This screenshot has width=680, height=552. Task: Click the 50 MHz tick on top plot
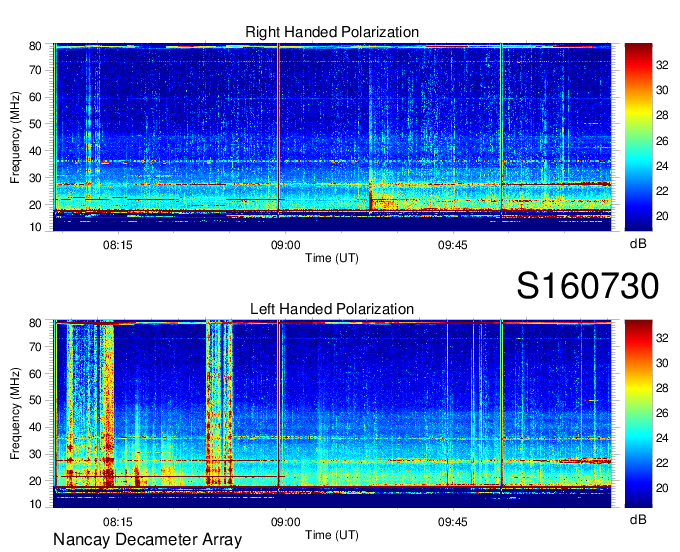tap(35, 124)
